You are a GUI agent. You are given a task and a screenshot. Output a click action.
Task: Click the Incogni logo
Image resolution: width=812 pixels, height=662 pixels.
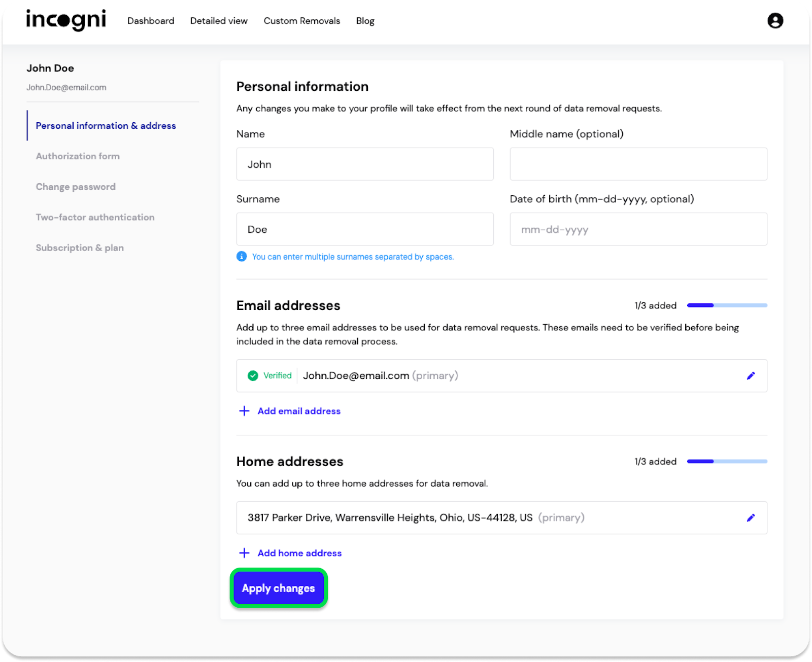[x=66, y=20]
